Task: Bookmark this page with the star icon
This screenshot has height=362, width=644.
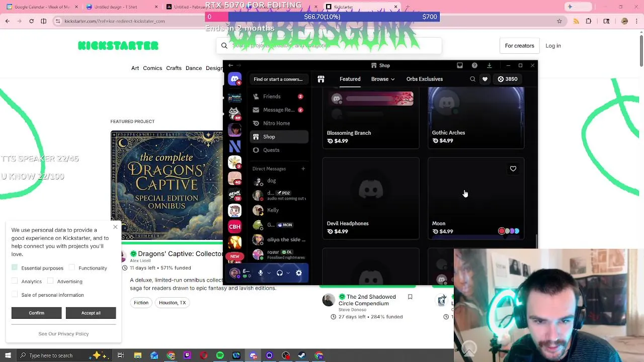Action: click(x=559, y=21)
